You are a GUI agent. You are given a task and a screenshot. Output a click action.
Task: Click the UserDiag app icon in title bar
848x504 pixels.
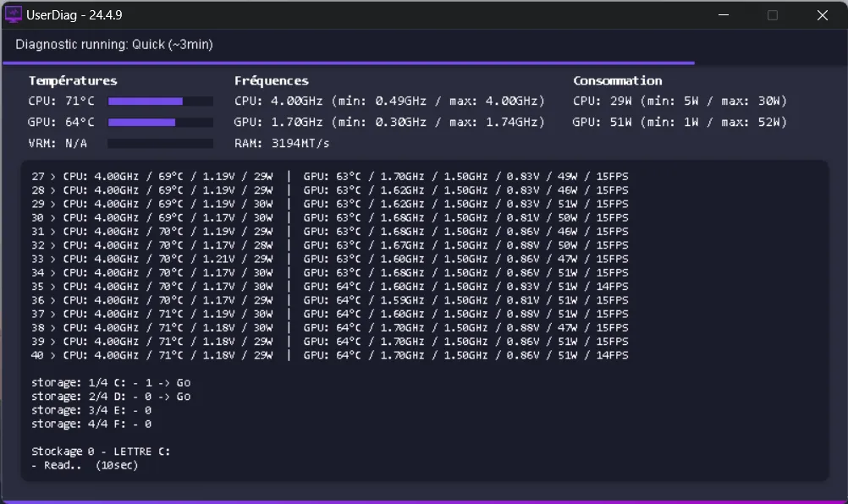click(14, 15)
